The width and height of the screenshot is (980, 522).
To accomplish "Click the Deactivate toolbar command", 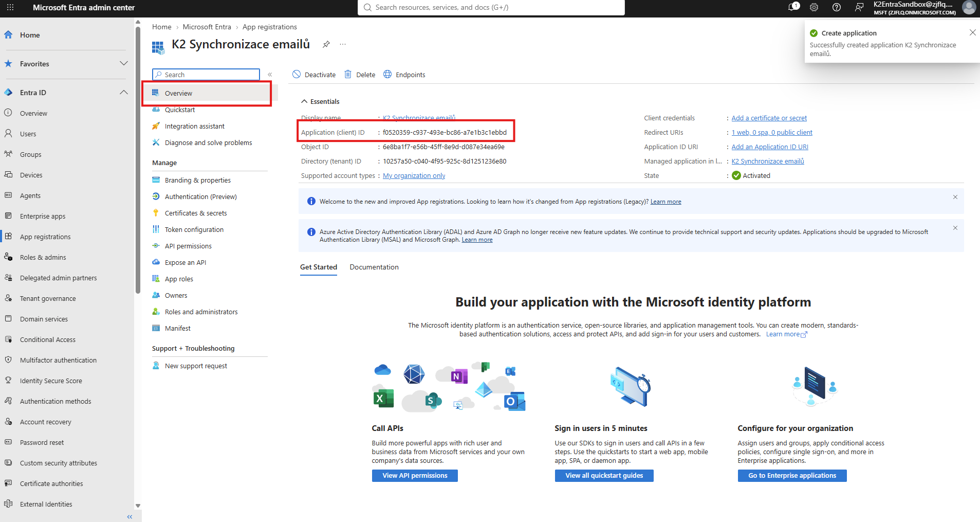I will pos(314,75).
